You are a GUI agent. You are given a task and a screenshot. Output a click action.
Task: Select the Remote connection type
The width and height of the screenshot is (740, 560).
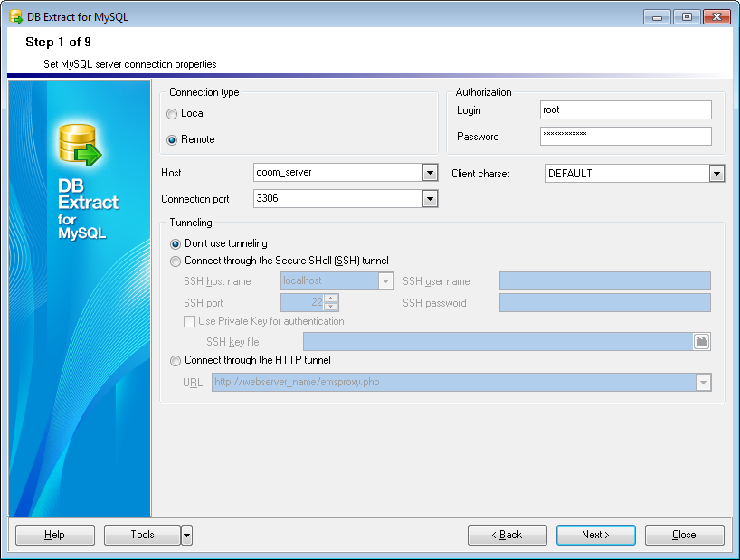tap(172, 140)
